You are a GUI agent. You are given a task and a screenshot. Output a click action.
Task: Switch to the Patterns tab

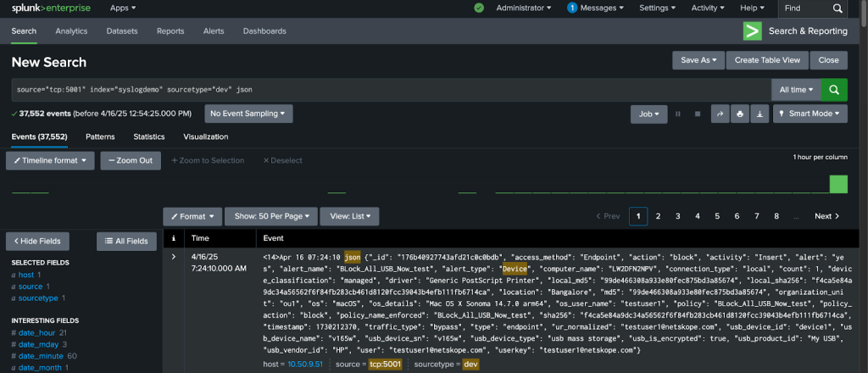click(x=100, y=136)
